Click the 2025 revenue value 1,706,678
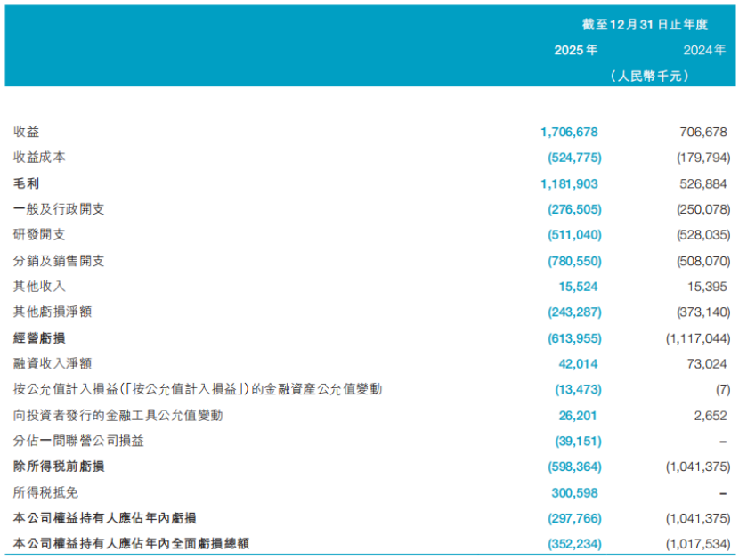The image size is (739, 560). pyautogui.click(x=569, y=132)
